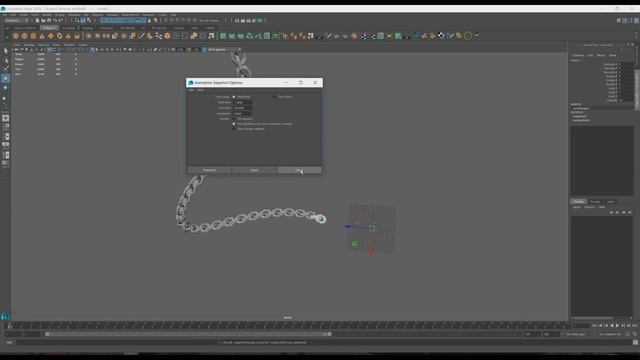Pick the Lasso select tool

(5, 60)
